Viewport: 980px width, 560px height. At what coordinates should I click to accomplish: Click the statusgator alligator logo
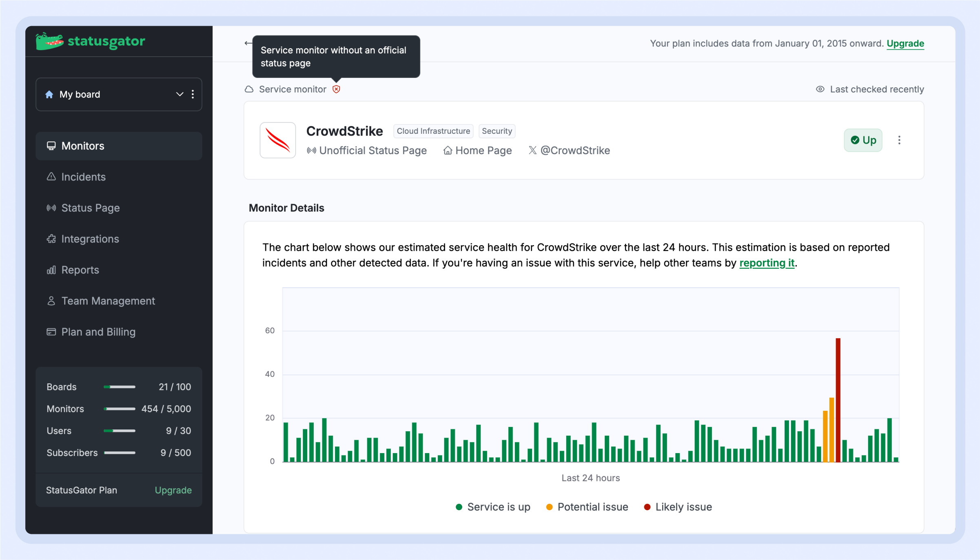coord(50,41)
